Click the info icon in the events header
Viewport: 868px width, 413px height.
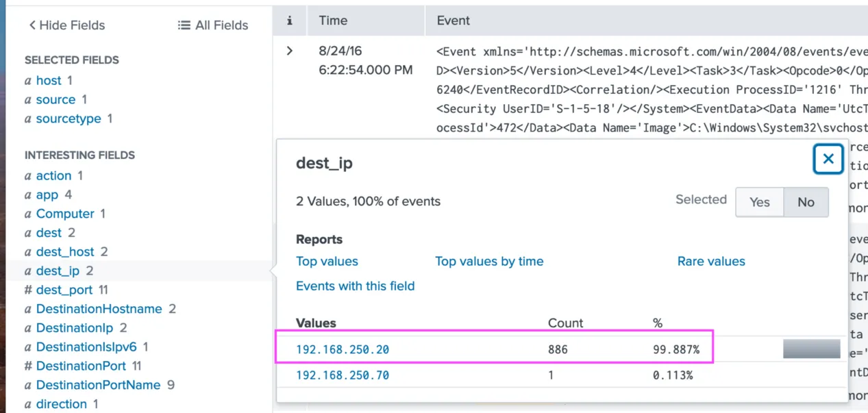tap(288, 20)
